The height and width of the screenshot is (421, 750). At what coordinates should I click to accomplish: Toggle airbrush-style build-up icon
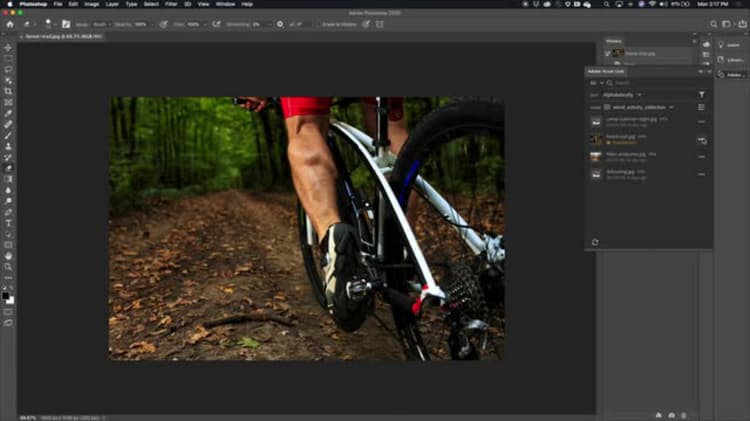(x=216, y=24)
